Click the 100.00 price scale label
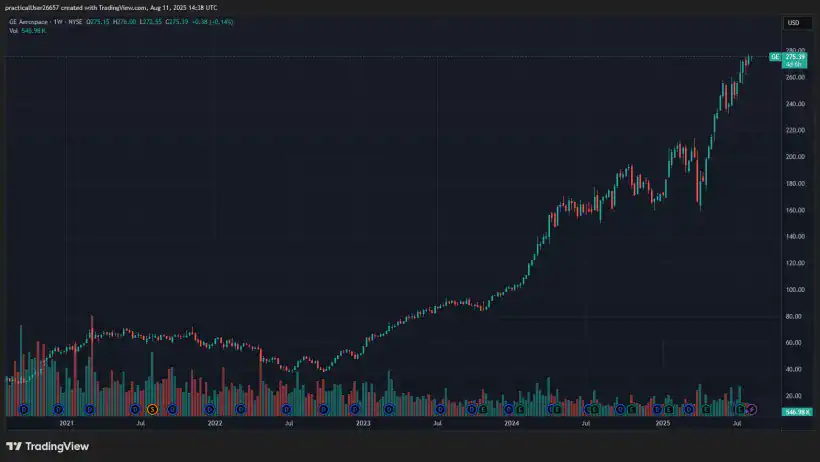The image size is (820, 462). click(795, 290)
